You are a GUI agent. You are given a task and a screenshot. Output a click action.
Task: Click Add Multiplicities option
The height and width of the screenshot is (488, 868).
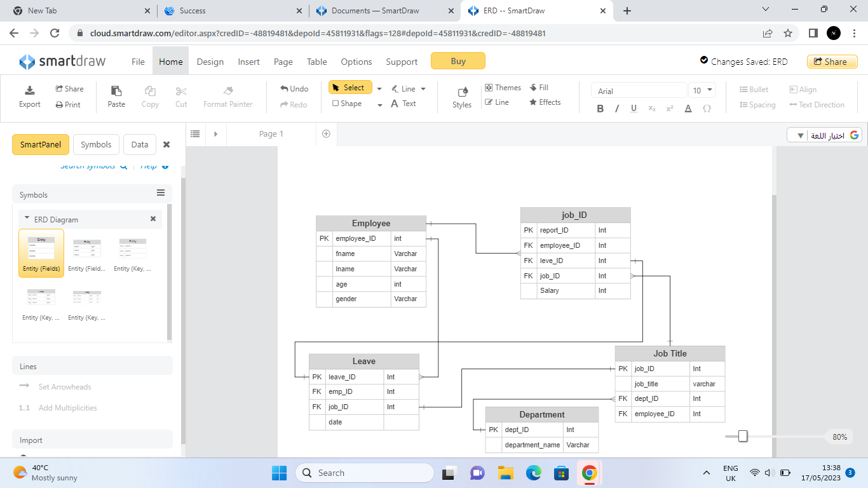point(68,408)
